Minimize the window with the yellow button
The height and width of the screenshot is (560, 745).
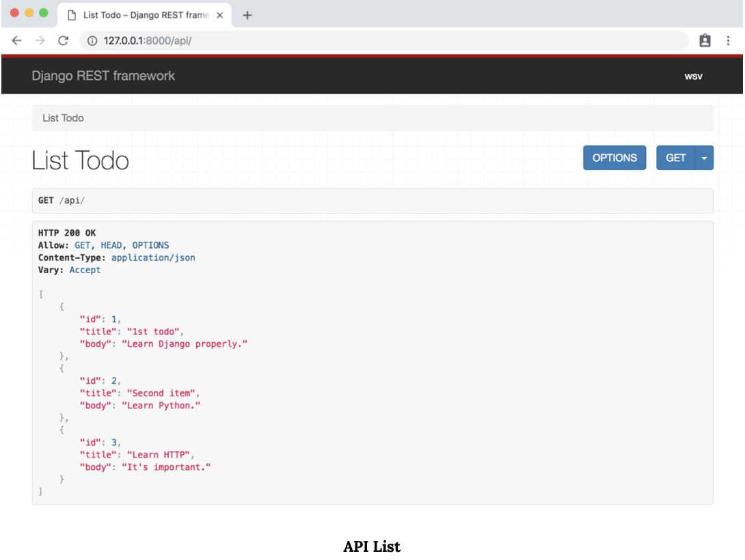coord(29,13)
